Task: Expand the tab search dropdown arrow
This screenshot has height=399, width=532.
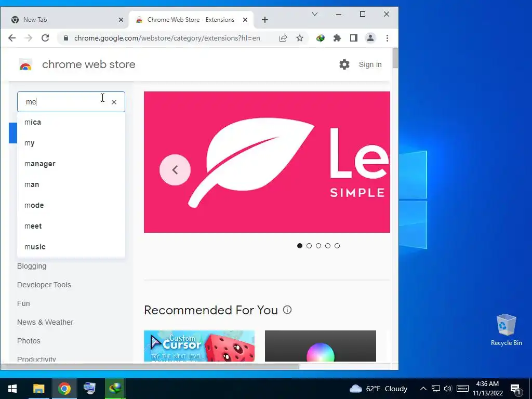Action: [x=315, y=14]
